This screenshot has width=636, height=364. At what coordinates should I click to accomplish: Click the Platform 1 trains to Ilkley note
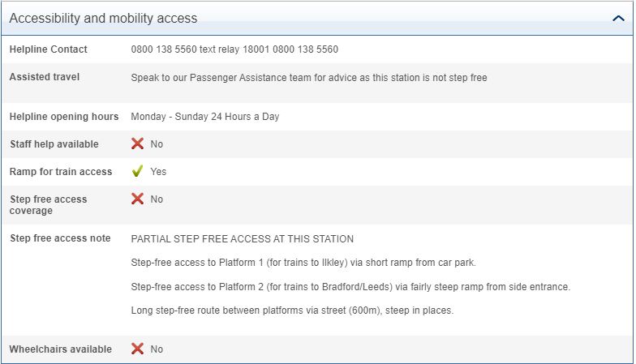coord(303,263)
